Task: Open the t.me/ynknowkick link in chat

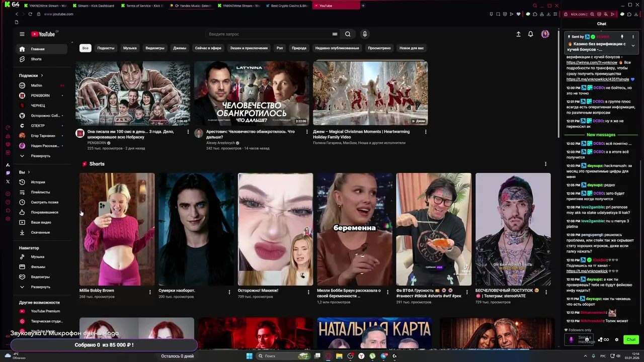Action: coord(587,271)
